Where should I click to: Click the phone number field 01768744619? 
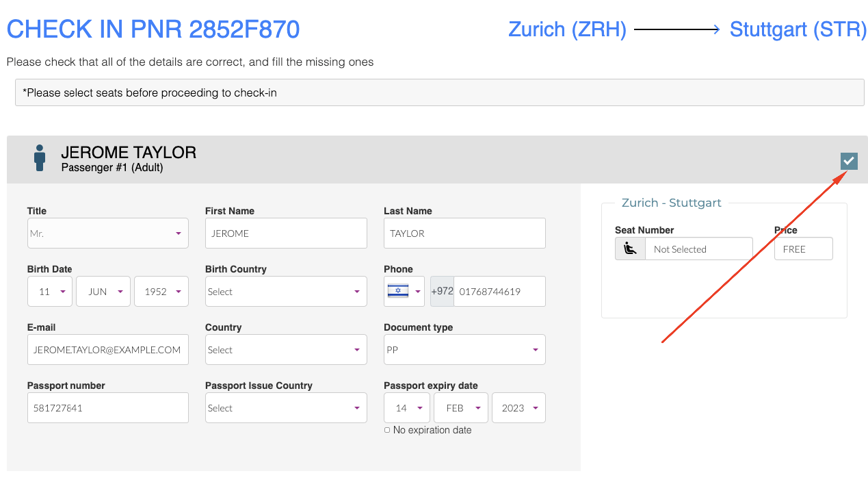tap(499, 292)
